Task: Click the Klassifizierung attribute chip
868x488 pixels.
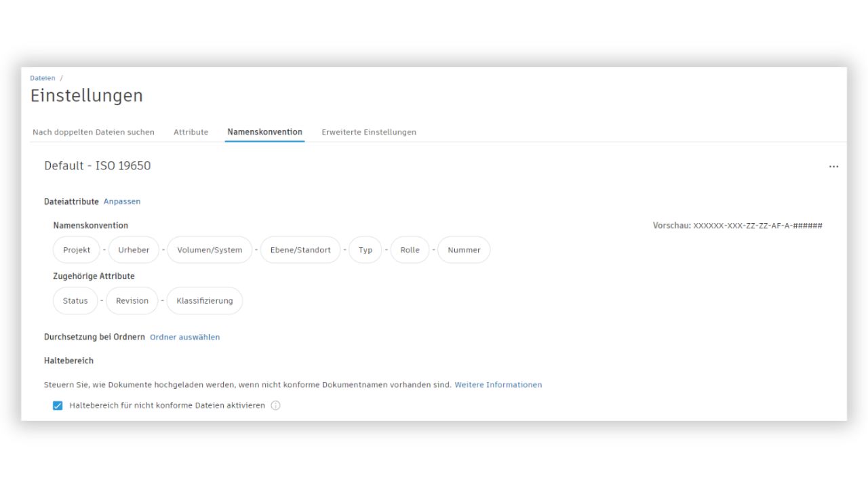Action: tap(204, 301)
